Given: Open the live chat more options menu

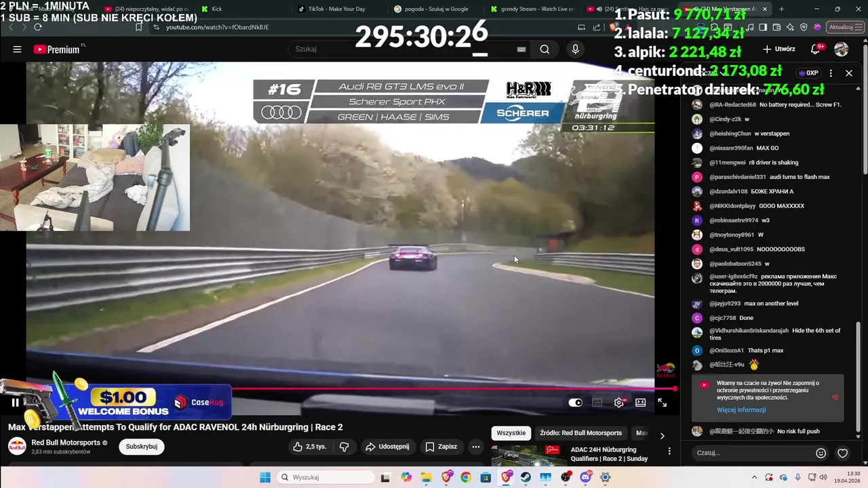Looking at the screenshot, I should 831,73.
